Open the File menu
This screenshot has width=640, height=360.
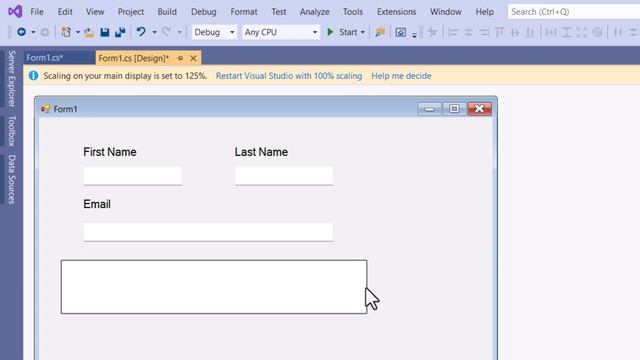[37, 12]
